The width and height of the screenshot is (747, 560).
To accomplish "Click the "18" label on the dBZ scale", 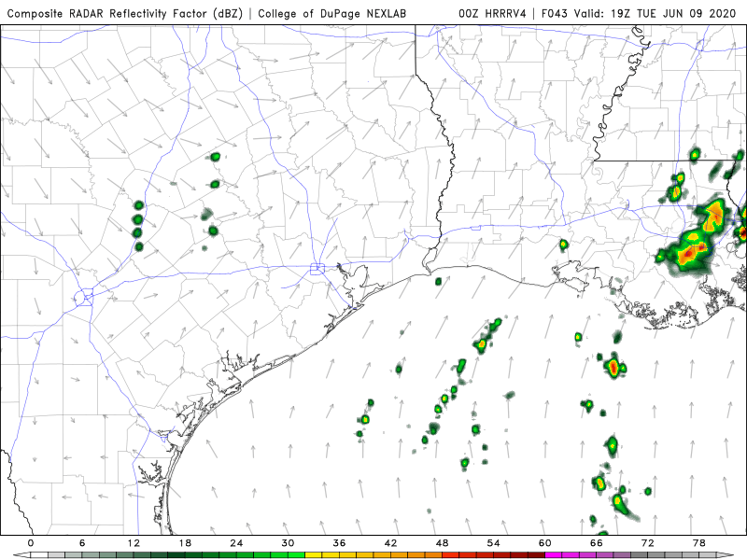I will (x=185, y=543).
